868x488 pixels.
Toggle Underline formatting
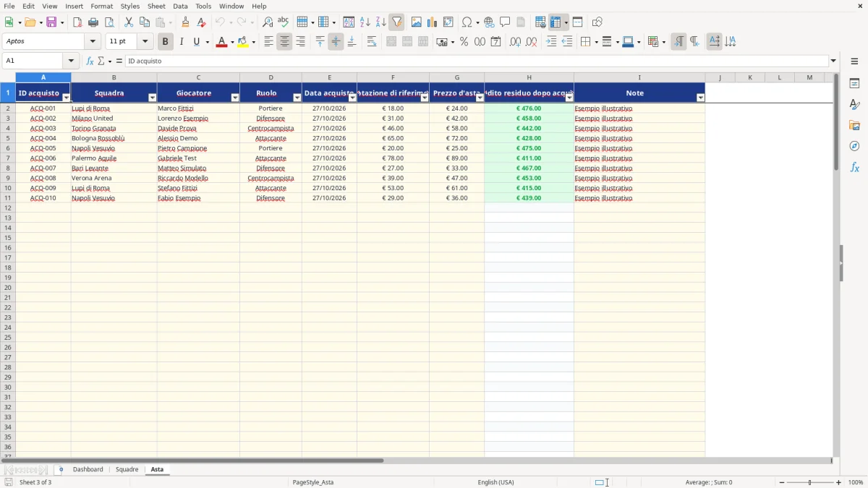point(197,42)
